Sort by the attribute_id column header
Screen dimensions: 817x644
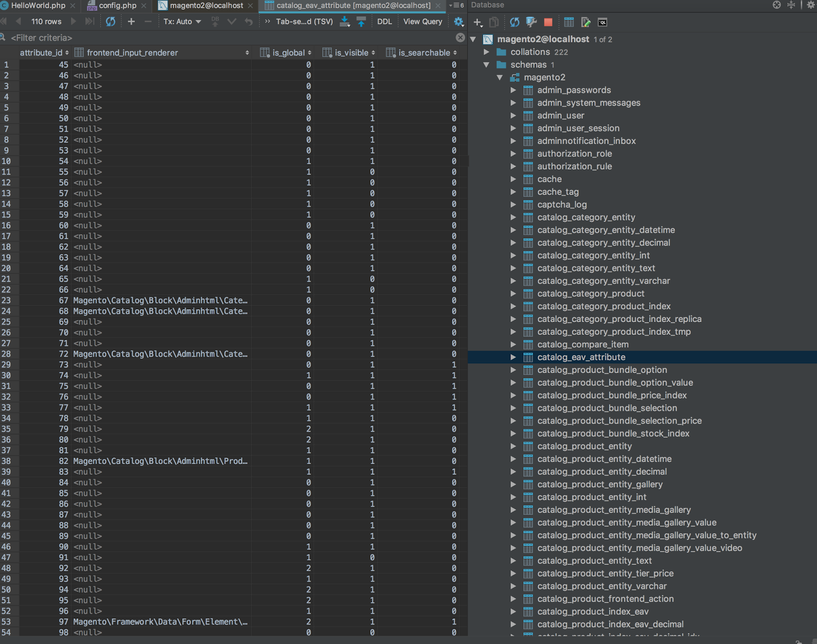44,53
